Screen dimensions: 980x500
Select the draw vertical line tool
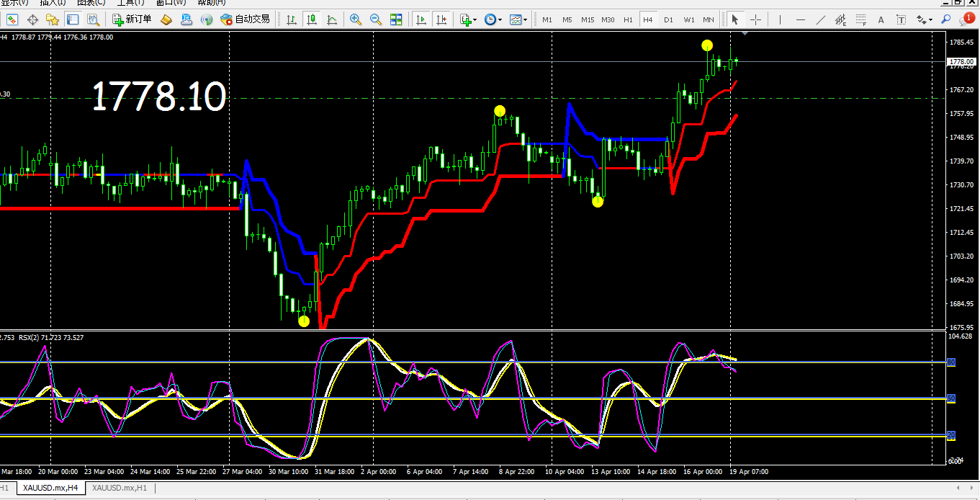pos(780,19)
